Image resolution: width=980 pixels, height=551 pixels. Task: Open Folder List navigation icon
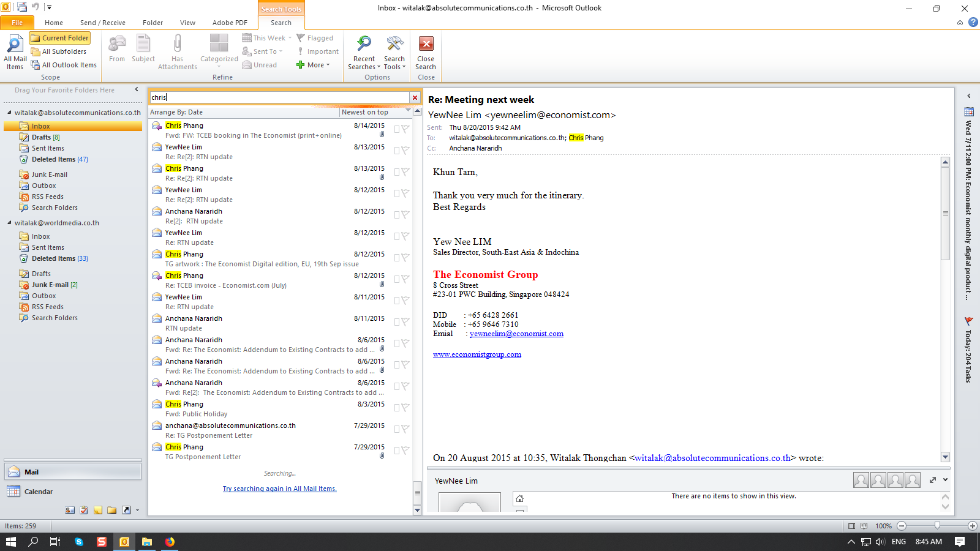click(112, 510)
